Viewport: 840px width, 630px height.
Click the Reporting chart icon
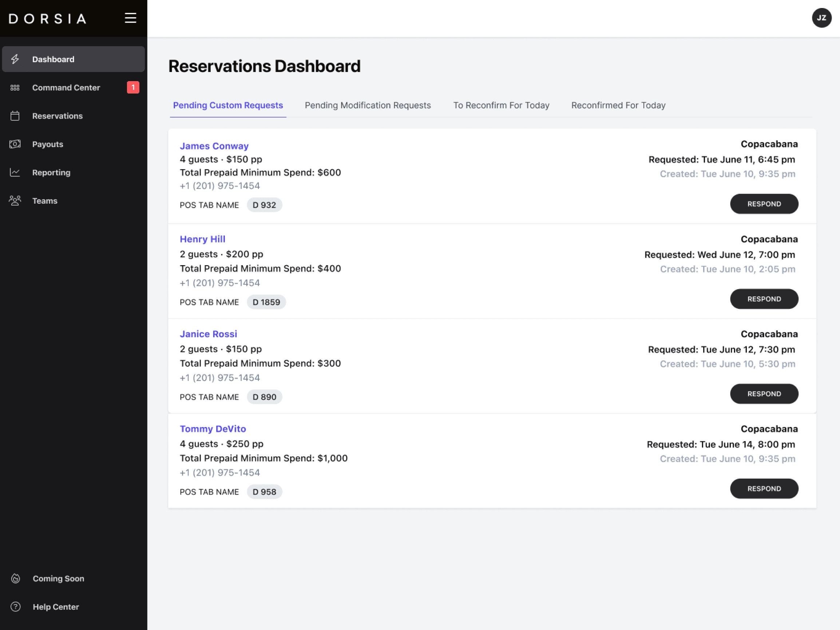pos(15,172)
